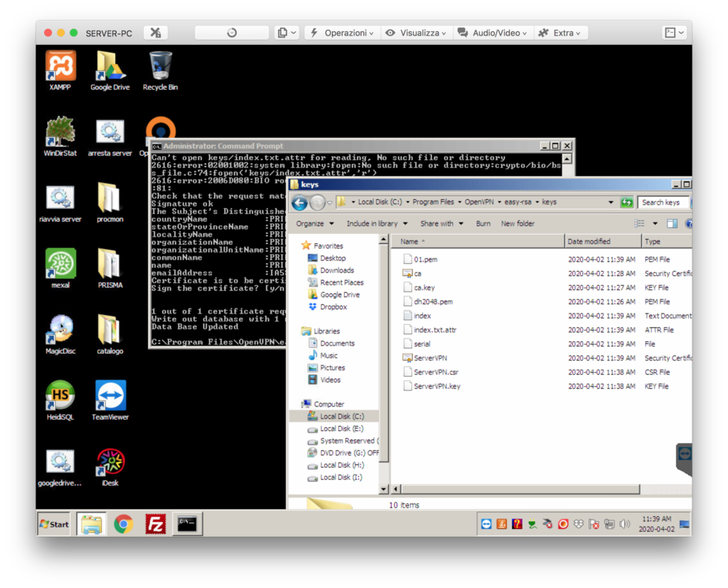Change view with the views icon

[639, 223]
